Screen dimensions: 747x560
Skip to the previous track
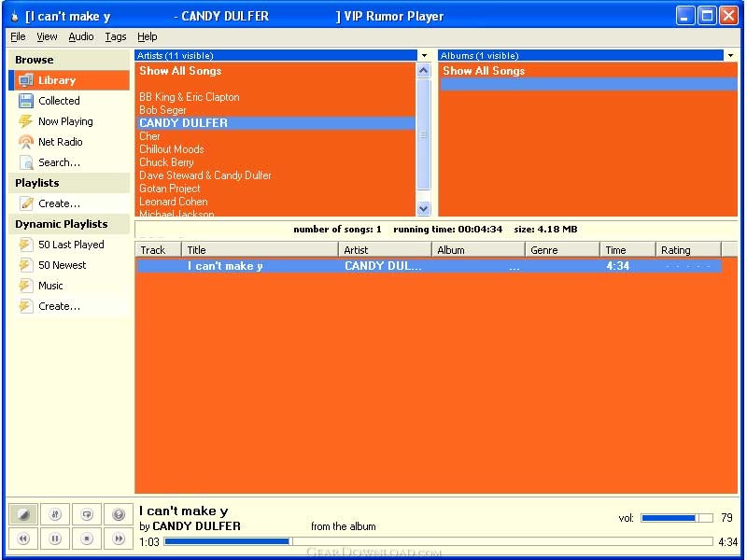coord(23,539)
